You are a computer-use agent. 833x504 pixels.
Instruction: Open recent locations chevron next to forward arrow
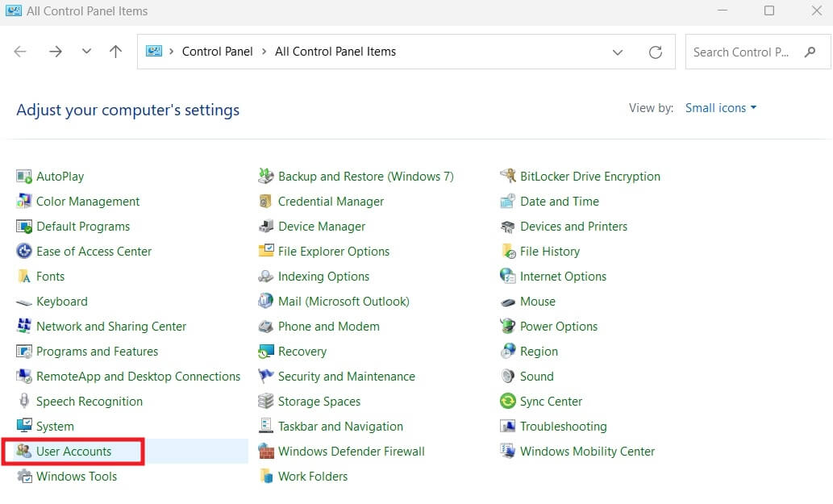coord(86,51)
